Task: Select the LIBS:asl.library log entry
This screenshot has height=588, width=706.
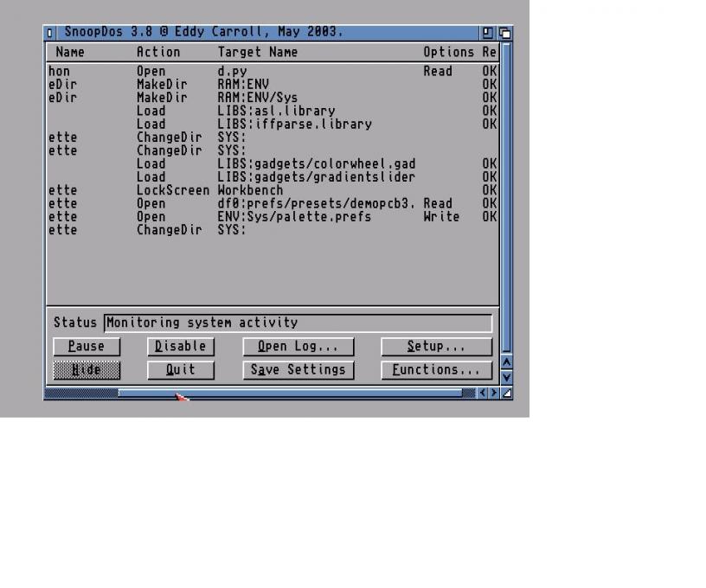Action: pyautogui.click(x=275, y=111)
